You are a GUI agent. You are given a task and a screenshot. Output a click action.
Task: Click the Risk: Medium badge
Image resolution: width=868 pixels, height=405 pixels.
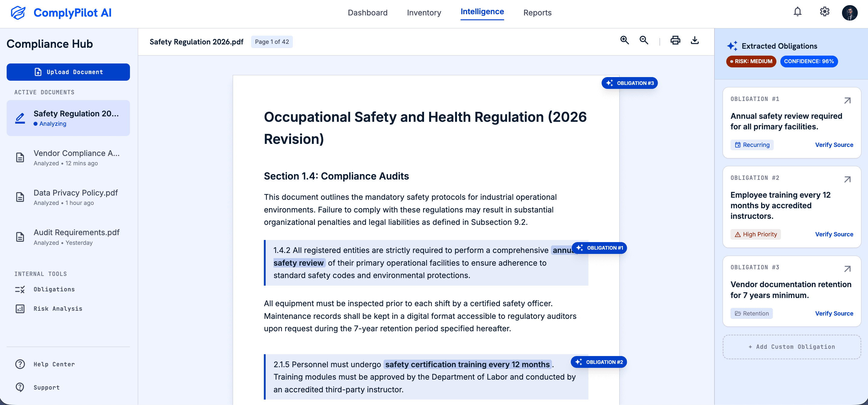[751, 61]
